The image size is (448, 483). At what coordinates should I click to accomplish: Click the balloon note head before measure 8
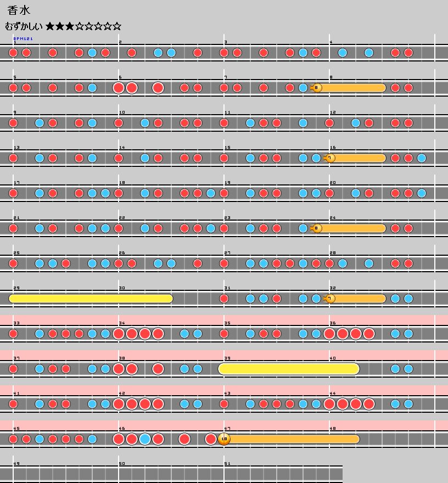317,88
